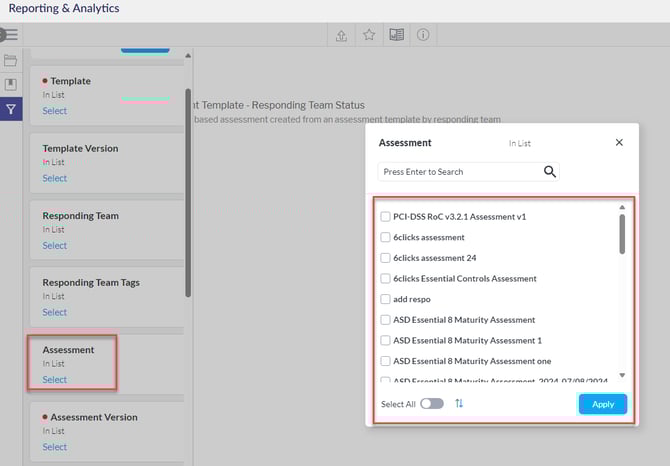Viewport: 670px width, 466px height.
Task: Click Select under Assessment filter
Action: [x=55, y=380]
